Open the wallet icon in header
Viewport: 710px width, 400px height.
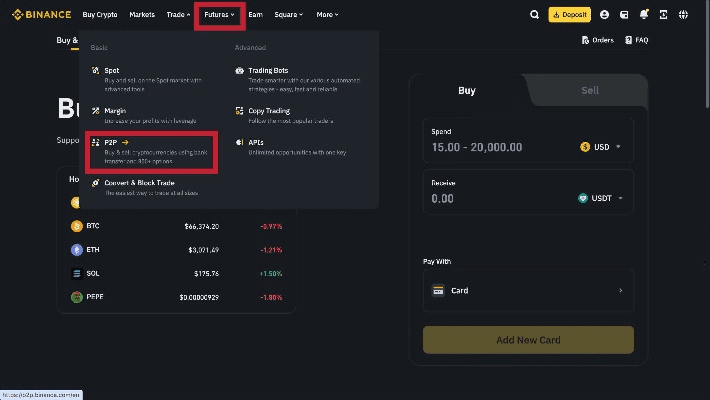click(x=624, y=15)
